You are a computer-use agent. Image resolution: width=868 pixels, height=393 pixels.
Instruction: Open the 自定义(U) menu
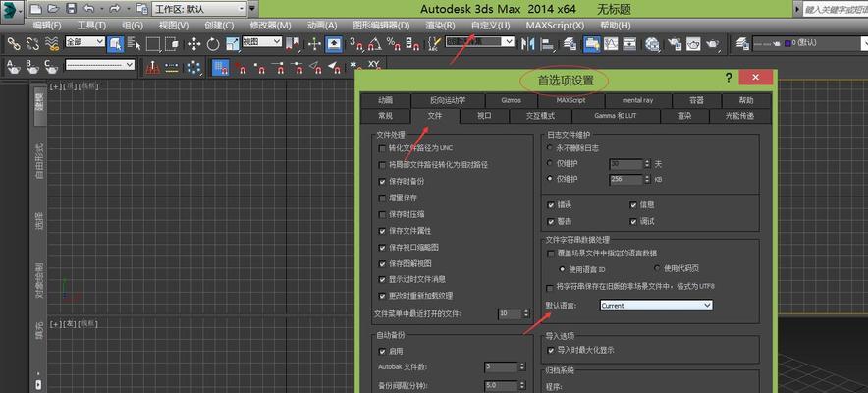(490, 26)
